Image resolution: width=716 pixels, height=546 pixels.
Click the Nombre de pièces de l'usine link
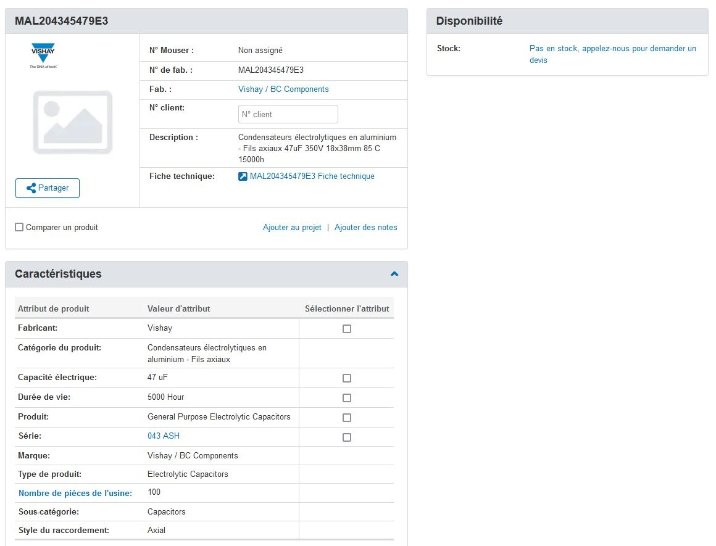pyautogui.click(x=75, y=493)
